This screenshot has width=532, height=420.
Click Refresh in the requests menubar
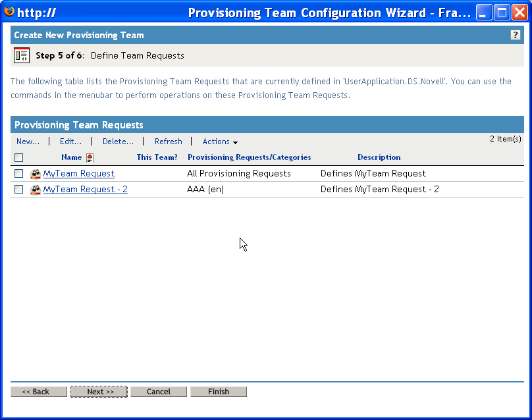coord(169,142)
